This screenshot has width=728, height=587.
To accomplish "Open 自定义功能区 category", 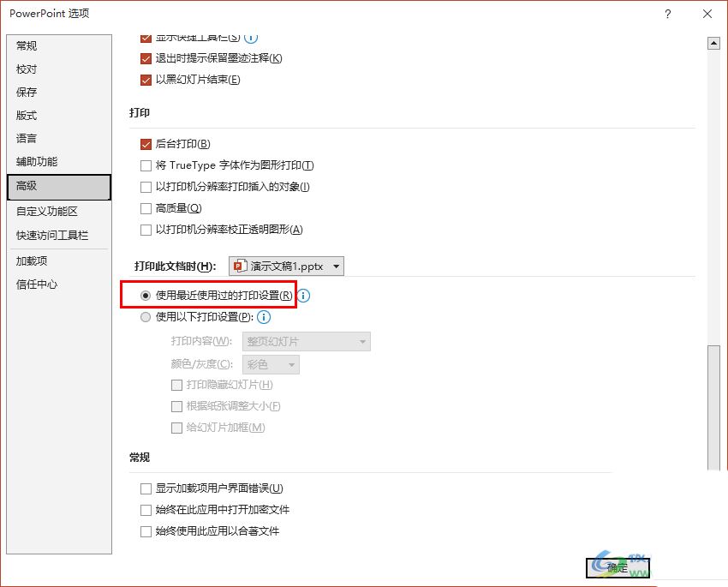I will click(47, 211).
